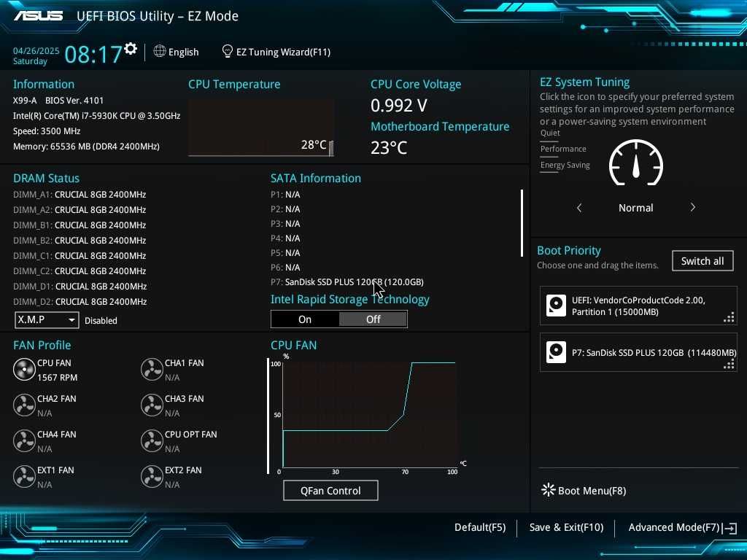
Task: Click the Speed: 3500 MHz line
Action: [x=47, y=131]
